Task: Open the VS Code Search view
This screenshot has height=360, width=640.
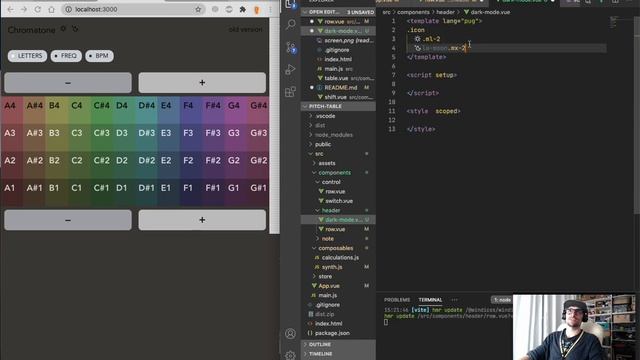Action: pos(290,24)
